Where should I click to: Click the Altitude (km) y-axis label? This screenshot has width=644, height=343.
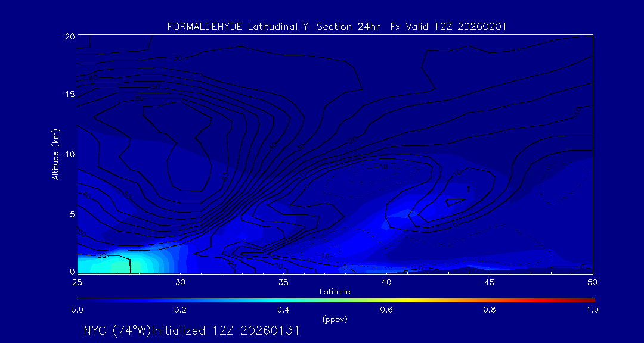55,154
